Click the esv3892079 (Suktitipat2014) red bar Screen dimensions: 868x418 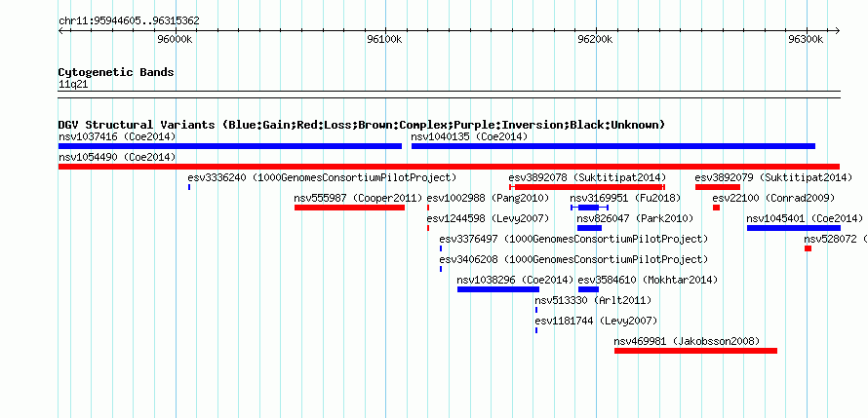click(718, 187)
